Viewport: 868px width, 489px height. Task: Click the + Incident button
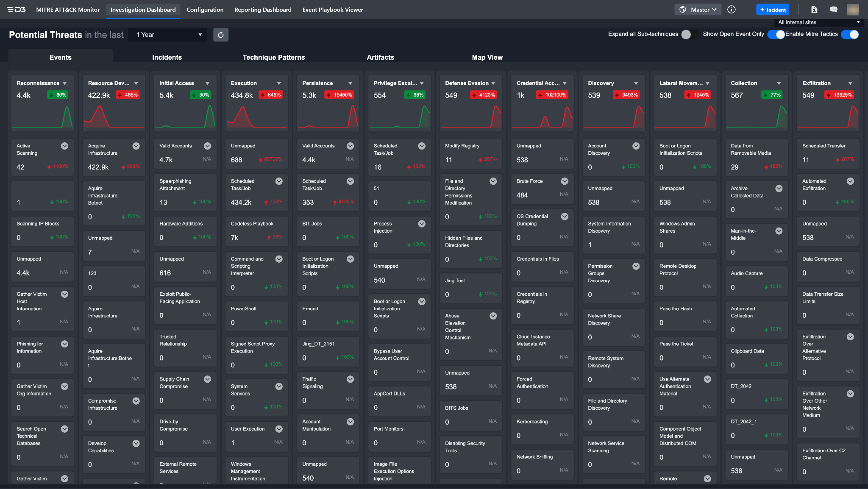click(772, 9)
